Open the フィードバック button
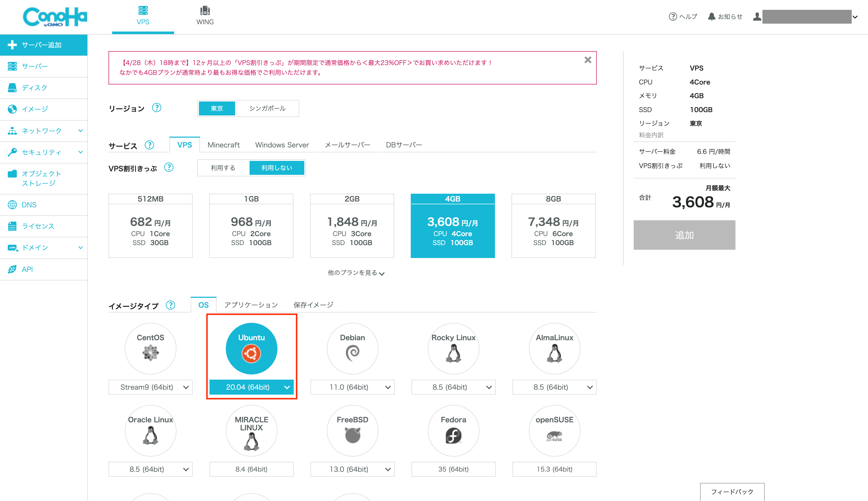Screen dimensions: 868x501 (732, 492)
